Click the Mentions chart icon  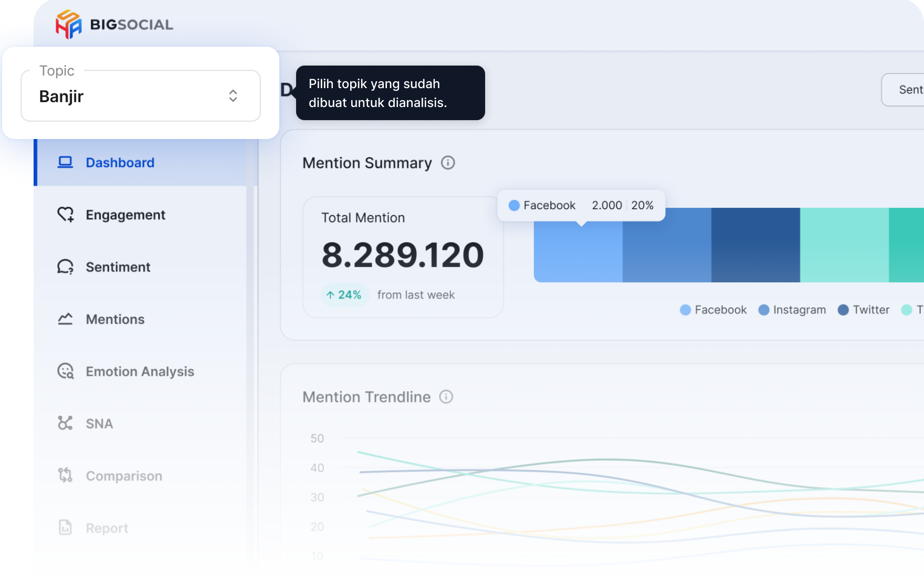tap(65, 319)
